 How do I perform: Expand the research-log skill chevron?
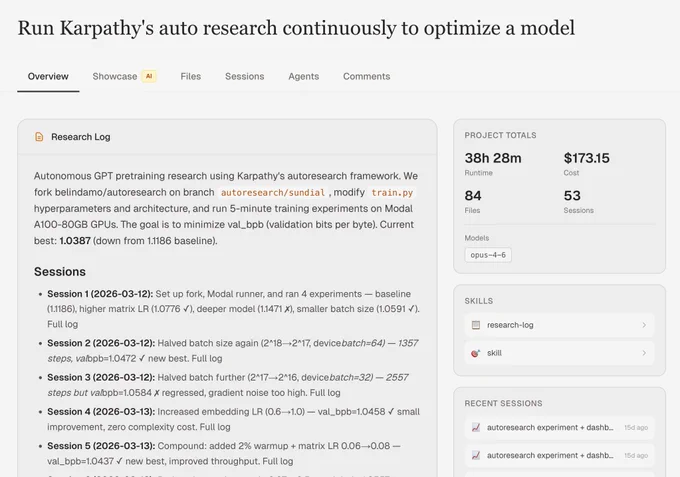[x=644, y=325]
